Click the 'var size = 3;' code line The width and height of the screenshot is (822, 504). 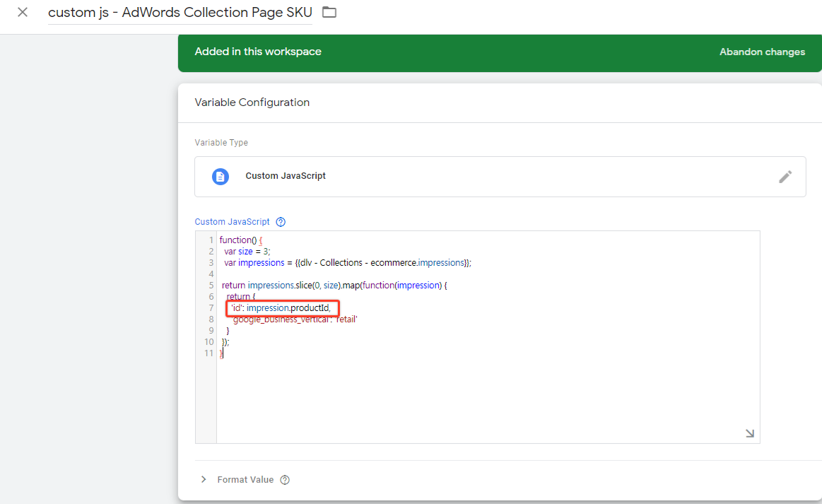click(x=247, y=251)
